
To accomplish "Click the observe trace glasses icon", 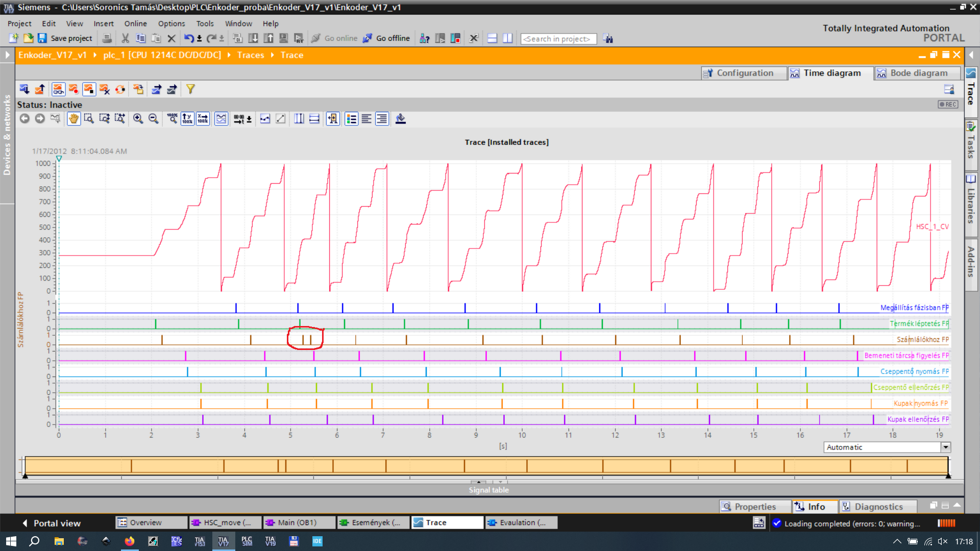I will [58, 89].
